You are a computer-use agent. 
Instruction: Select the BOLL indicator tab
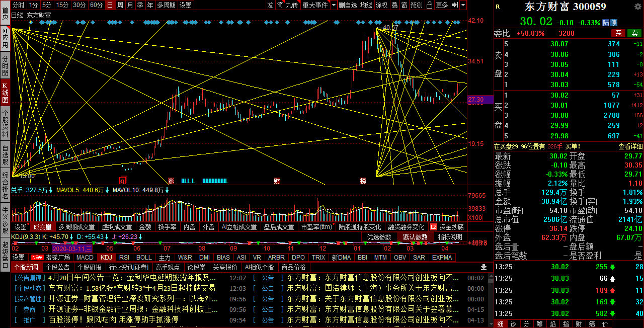pyautogui.click(x=144, y=257)
